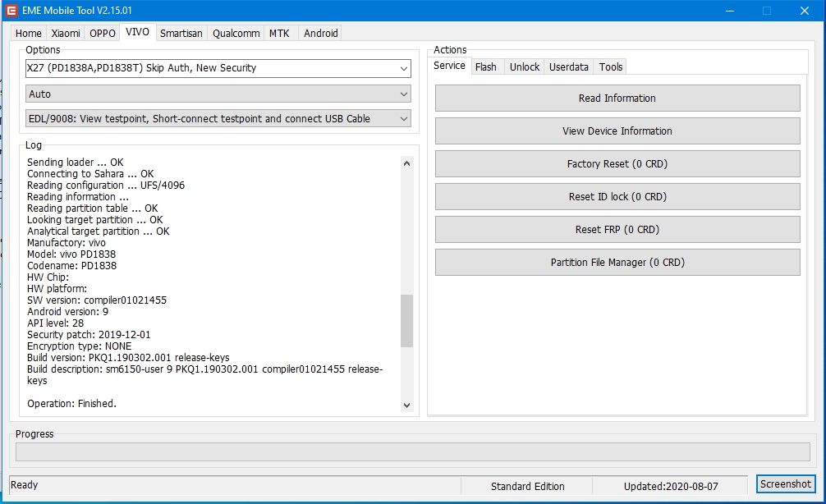Open the Userdata actions tab
This screenshot has width=826, height=504.
[569, 66]
